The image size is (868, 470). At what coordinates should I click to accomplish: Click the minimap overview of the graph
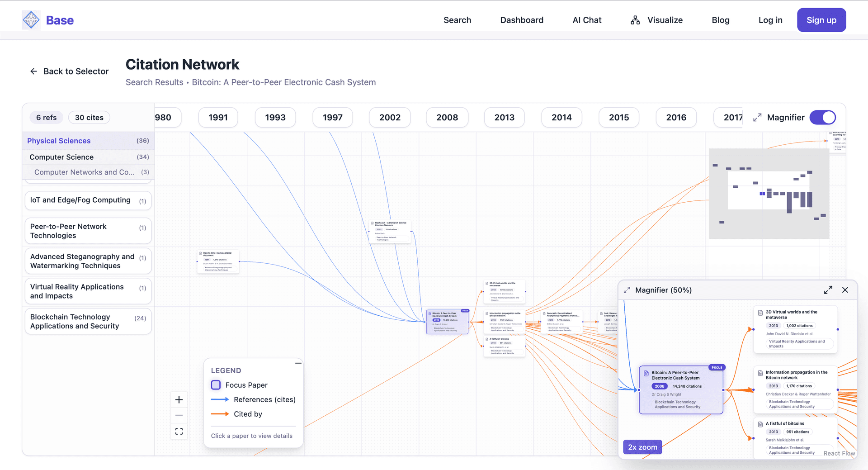769,194
